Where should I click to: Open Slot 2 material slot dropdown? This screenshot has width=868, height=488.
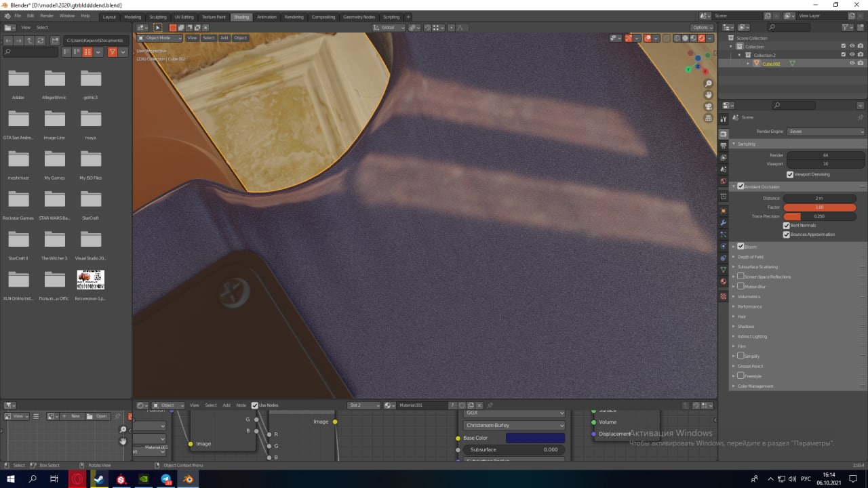pos(364,405)
